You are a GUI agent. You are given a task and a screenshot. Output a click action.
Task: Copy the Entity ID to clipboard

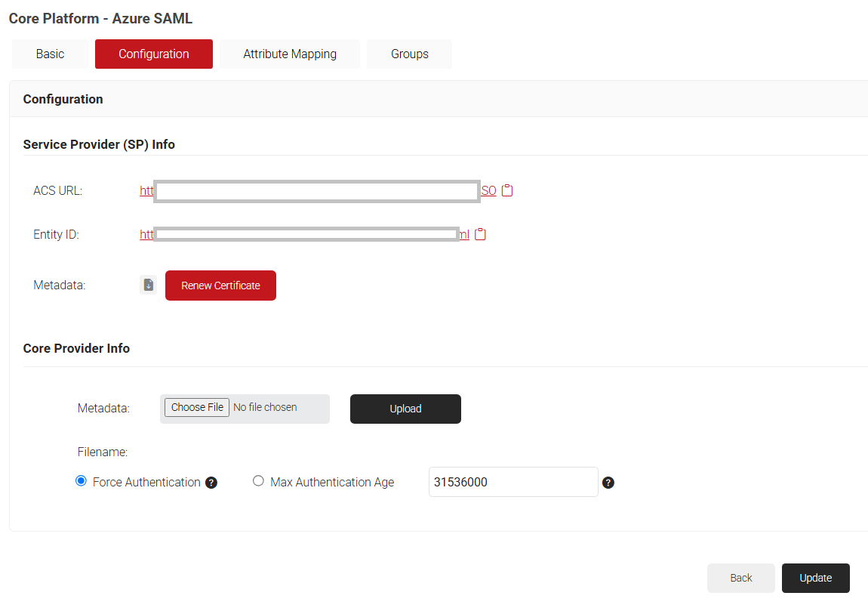tap(480, 234)
